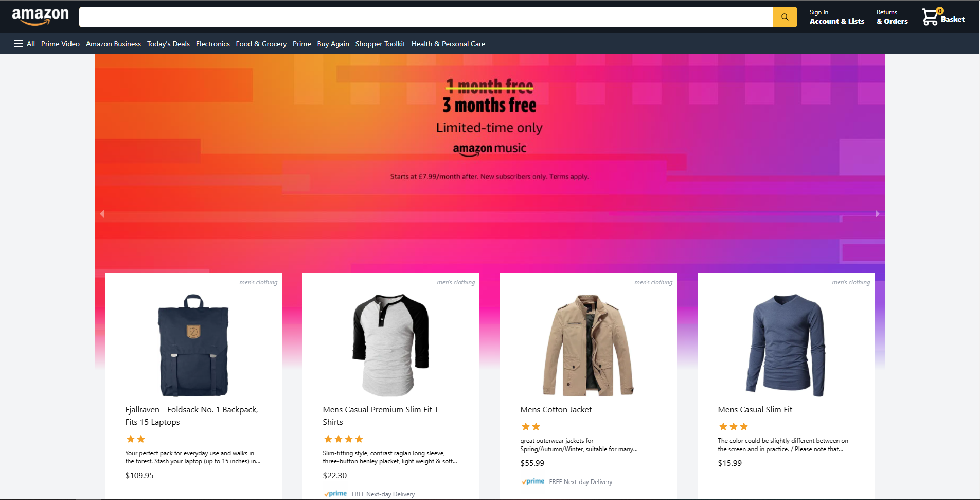Click star rating of Premium Slim Fit T-Shirts
980x500 pixels.
[x=344, y=439]
